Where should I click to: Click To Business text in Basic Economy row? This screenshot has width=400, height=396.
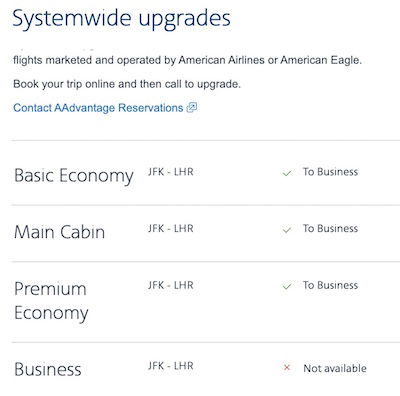tap(330, 172)
